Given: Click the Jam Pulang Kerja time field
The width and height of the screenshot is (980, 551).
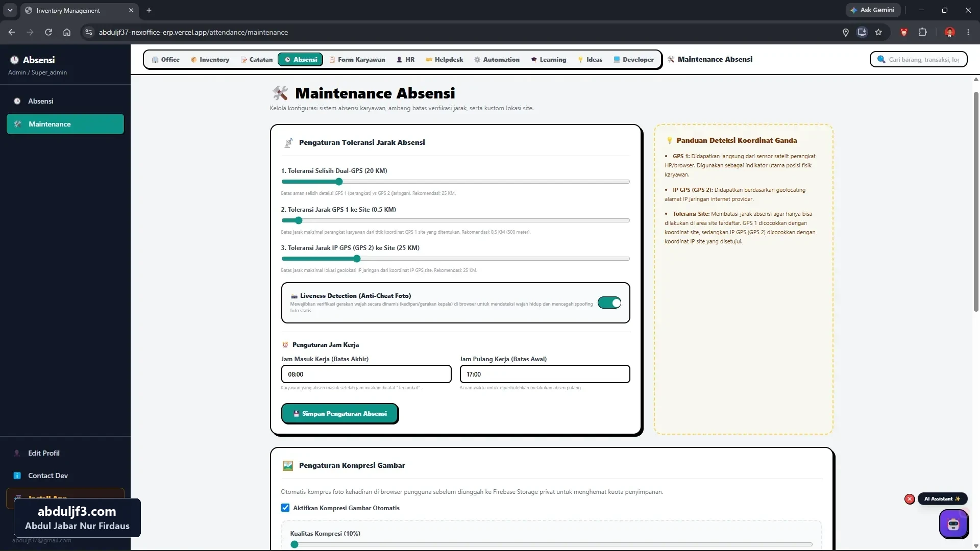Looking at the screenshot, I should (545, 374).
